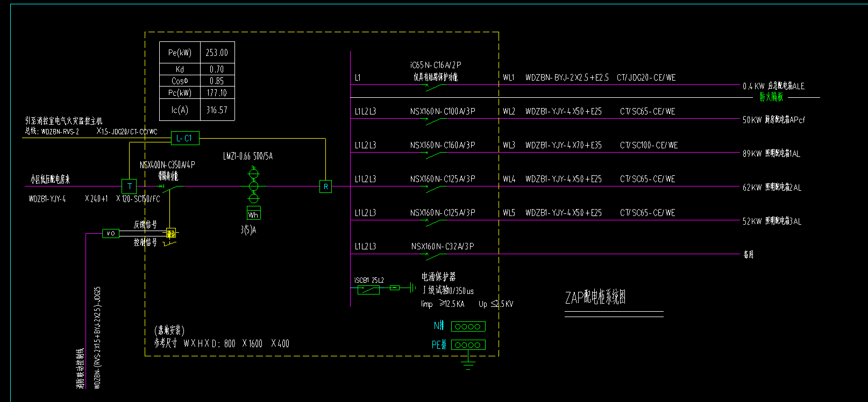Screen dimensions: 868x402
Task: Click the WL5 circuit number label
Action: [509, 213]
